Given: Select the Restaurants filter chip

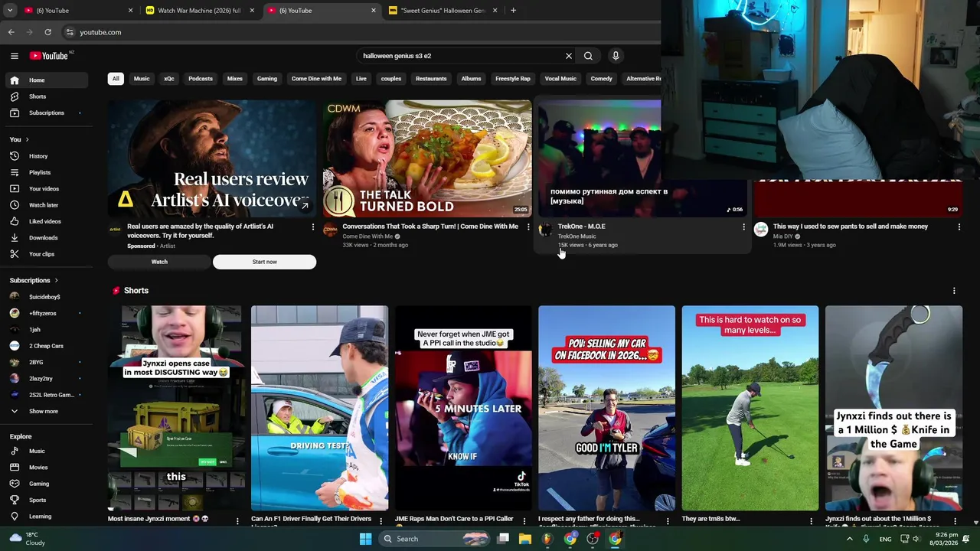Looking at the screenshot, I should (x=431, y=79).
